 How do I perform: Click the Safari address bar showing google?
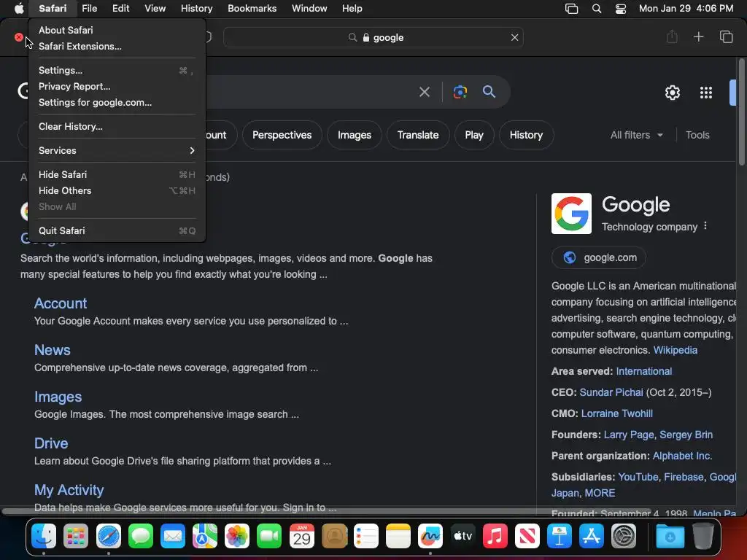pos(373,37)
